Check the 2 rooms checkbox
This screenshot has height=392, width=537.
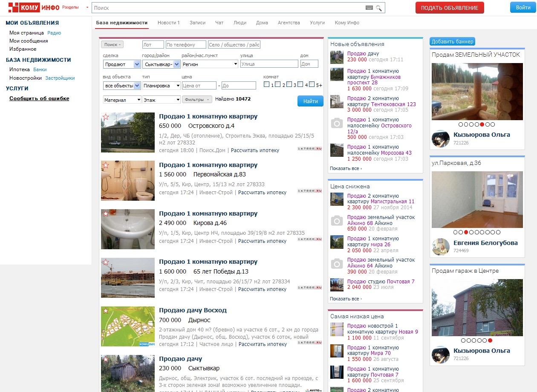[278, 84]
